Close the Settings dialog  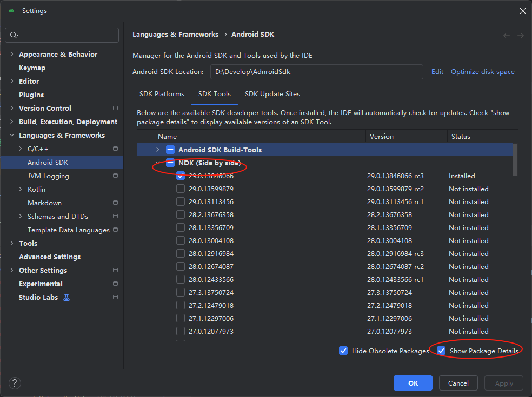pos(522,11)
